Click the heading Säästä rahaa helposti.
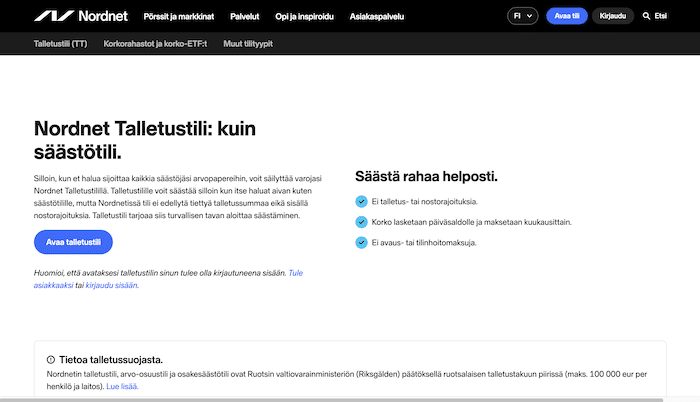This screenshot has width=700, height=402. tap(426, 176)
